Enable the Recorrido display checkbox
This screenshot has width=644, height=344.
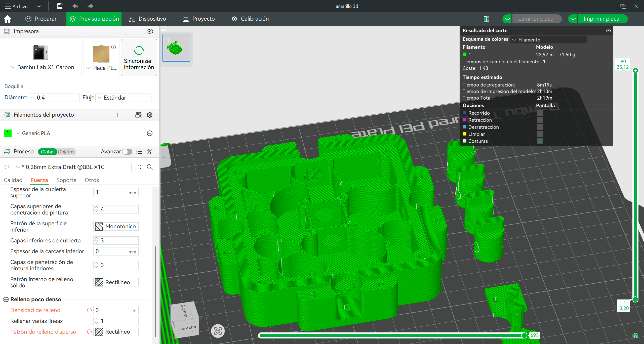(x=540, y=113)
